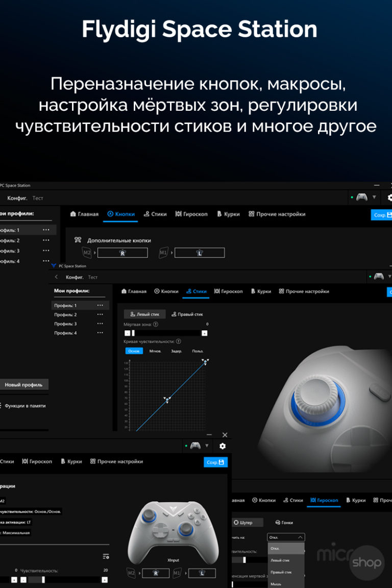
Task: Select the Правый стик sub-tab
Action: click(x=187, y=314)
